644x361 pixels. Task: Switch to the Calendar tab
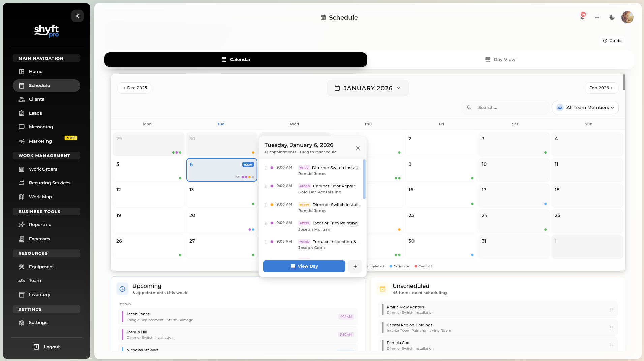coord(236,59)
